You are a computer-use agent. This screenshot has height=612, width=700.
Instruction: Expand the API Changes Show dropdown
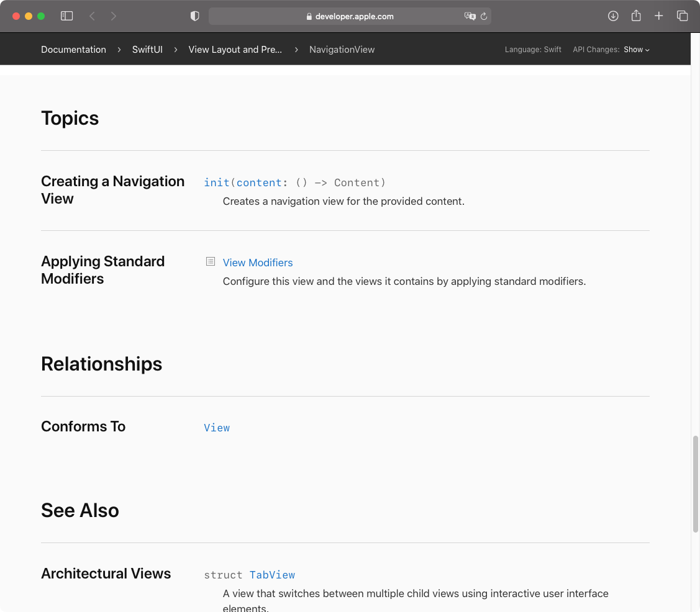636,50
